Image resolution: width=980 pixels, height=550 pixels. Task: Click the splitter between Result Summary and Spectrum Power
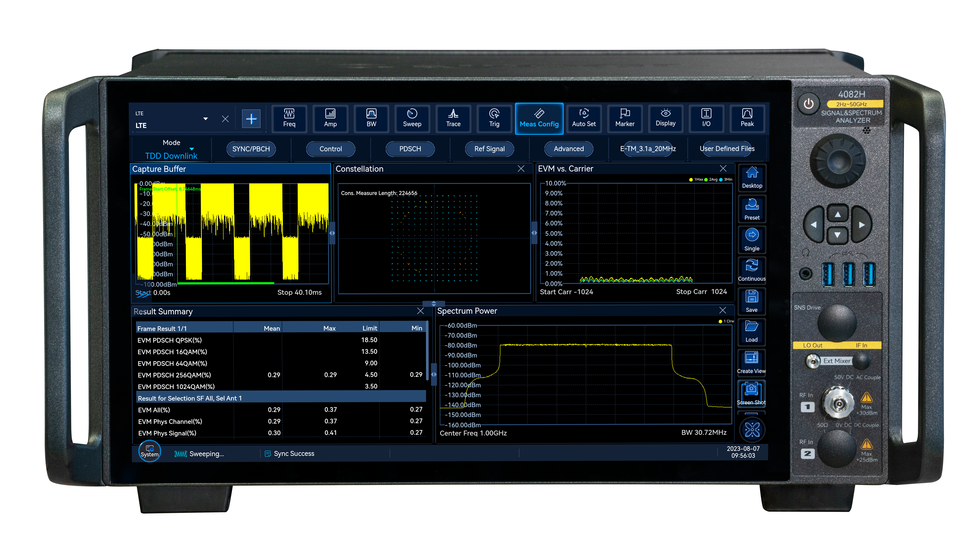point(434,375)
